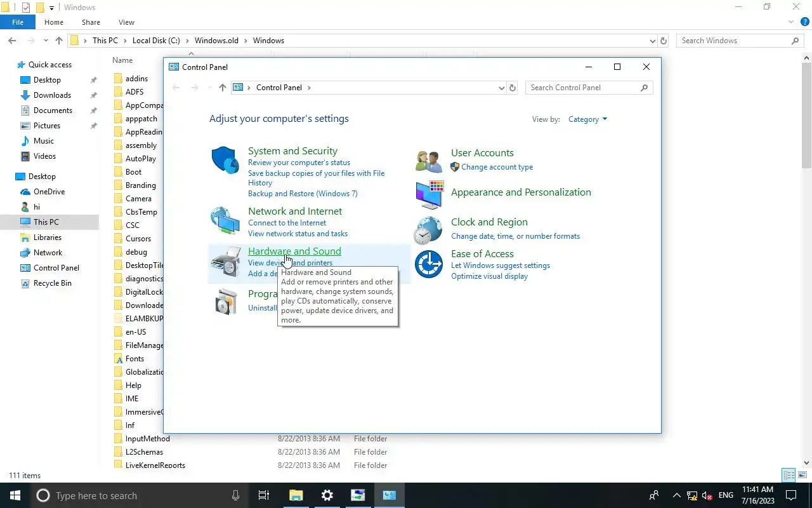Screen dimensions: 812x508
Task: Switch to large icons view in Explorer
Action: click(x=802, y=475)
